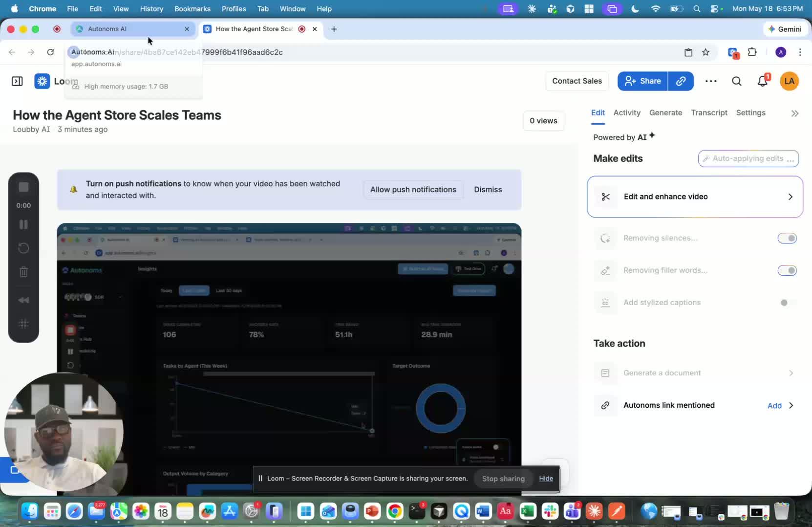Open Spotlight search in the menu bar
The image size is (812, 527).
pyautogui.click(x=697, y=9)
